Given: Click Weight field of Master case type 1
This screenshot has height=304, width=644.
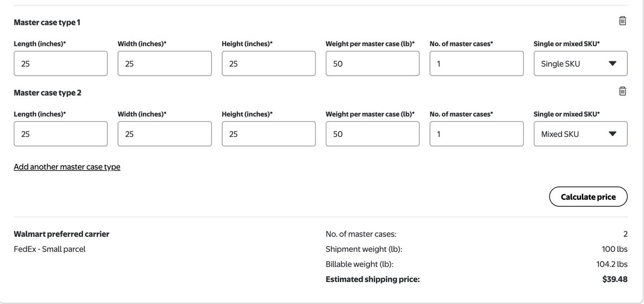Looking at the screenshot, I should [x=372, y=63].
